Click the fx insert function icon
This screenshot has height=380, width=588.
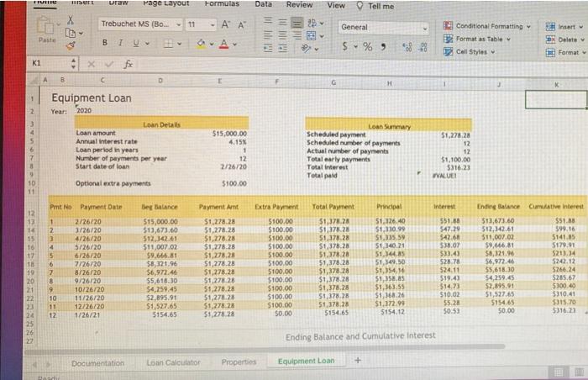129,64
